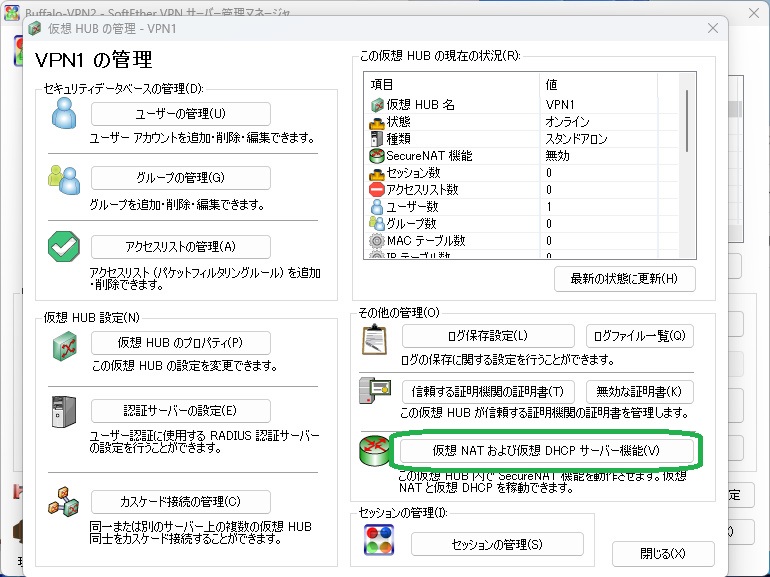The width and height of the screenshot is (770, 577).
Task: Select the グループ数 status row
Action: (x=521, y=223)
